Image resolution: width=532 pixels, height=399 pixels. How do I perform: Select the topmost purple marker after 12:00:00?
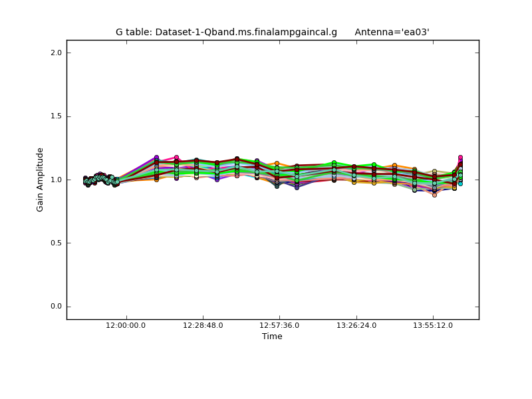156,158
